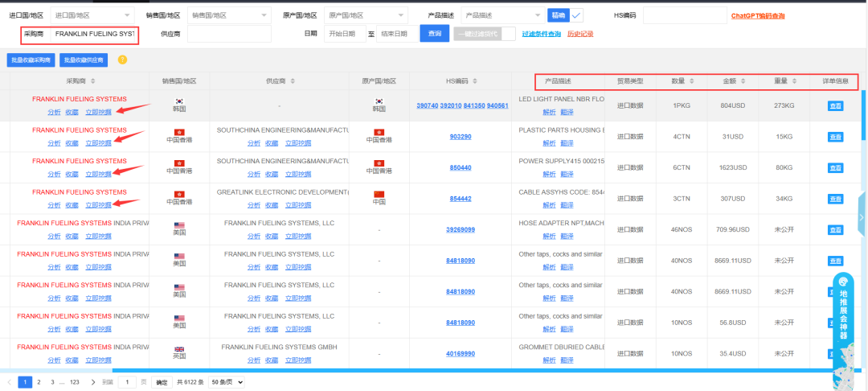This screenshot has height=391, width=868.
Task: Open HS code 940561 link
Action: tap(497, 105)
